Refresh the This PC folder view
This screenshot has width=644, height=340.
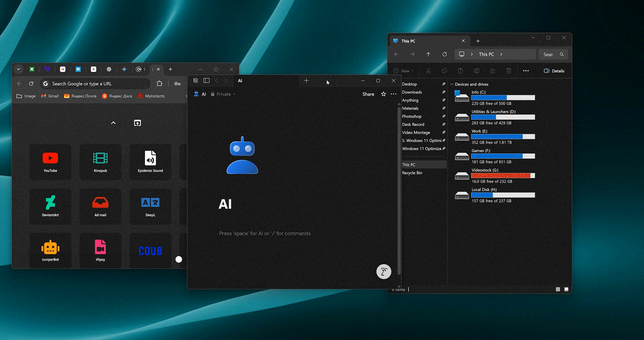tap(444, 54)
